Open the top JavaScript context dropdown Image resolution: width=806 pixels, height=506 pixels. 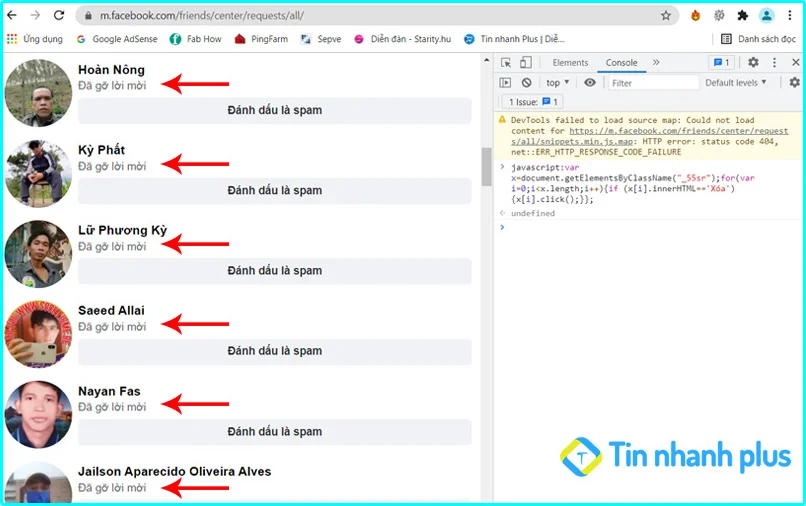[558, 83]
